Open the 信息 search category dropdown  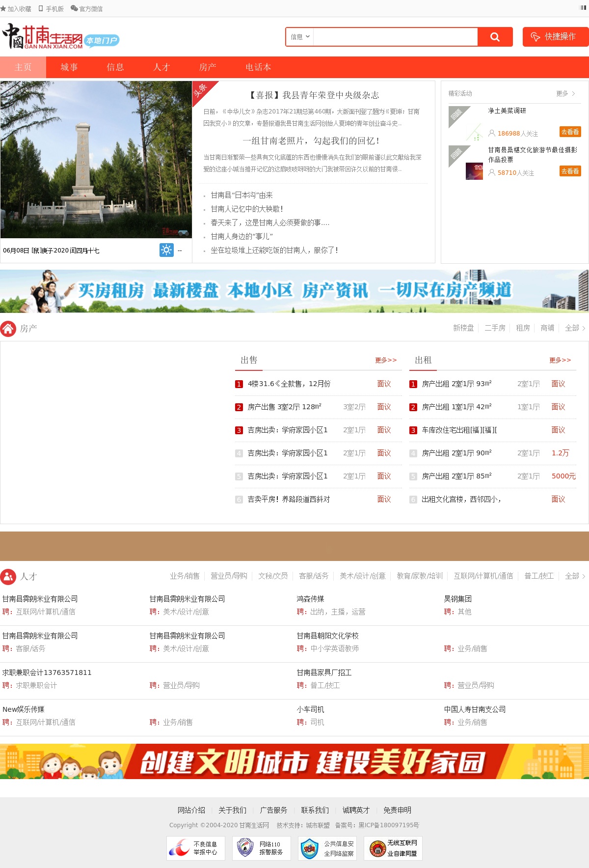pos(300,37)
